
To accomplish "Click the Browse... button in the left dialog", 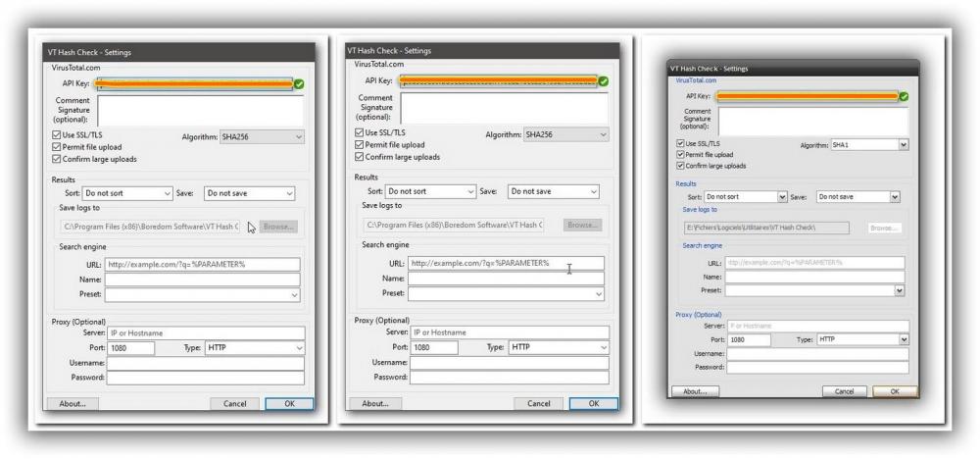I will (278, 227).
